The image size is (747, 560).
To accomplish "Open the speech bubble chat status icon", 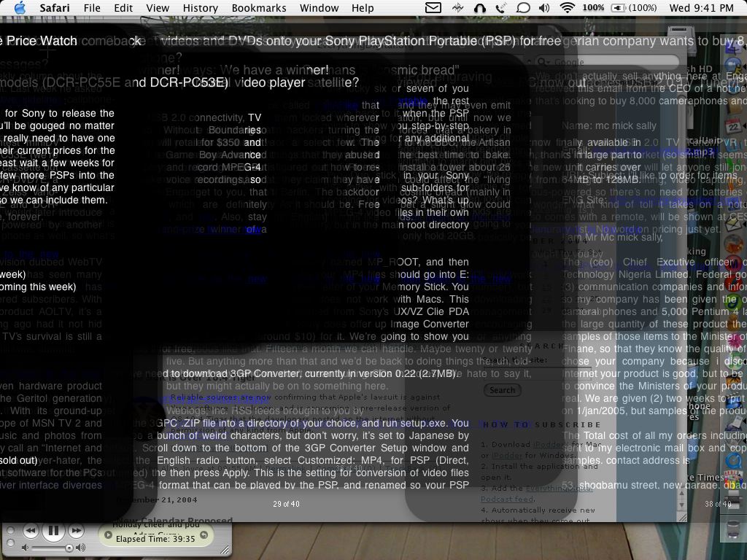I will (523, 7).
